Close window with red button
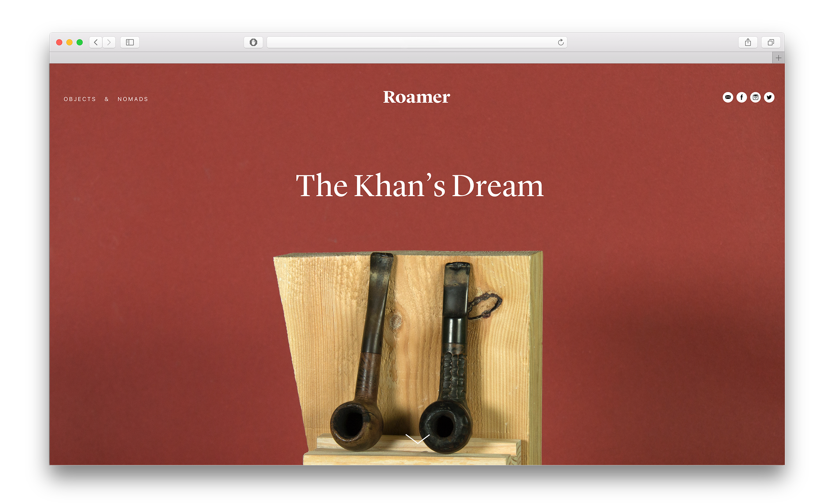The width and height of the screenshot is (834, 504). 59,42
